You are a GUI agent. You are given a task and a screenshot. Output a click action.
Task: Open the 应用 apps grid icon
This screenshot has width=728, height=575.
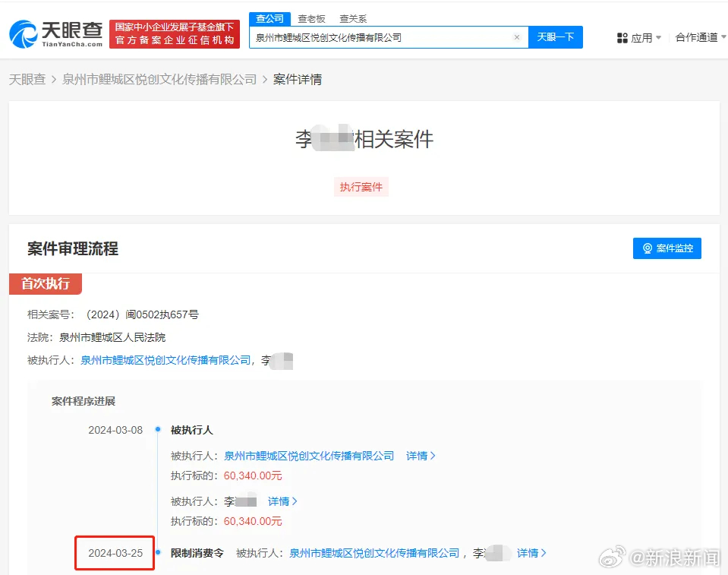(622, 38)
